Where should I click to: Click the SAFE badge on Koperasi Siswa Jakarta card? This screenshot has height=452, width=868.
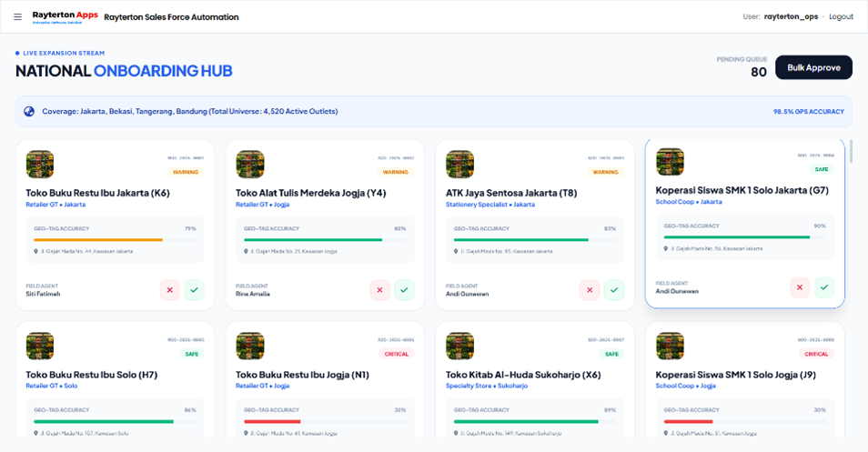pos(822,169)
